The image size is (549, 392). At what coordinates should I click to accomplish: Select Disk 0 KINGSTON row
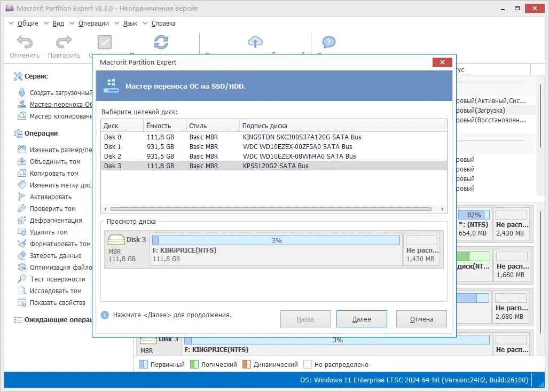(x=274, y=137)
